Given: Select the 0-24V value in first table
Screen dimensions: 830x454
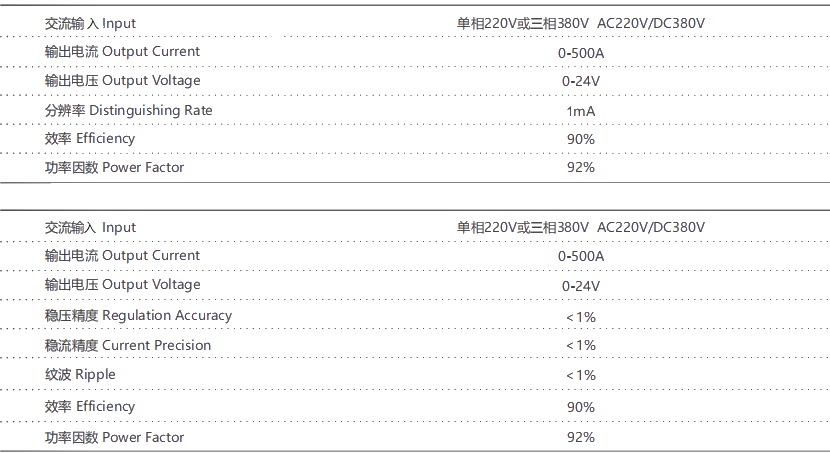Looking at the screenshot, I should (x=581, y=81).
